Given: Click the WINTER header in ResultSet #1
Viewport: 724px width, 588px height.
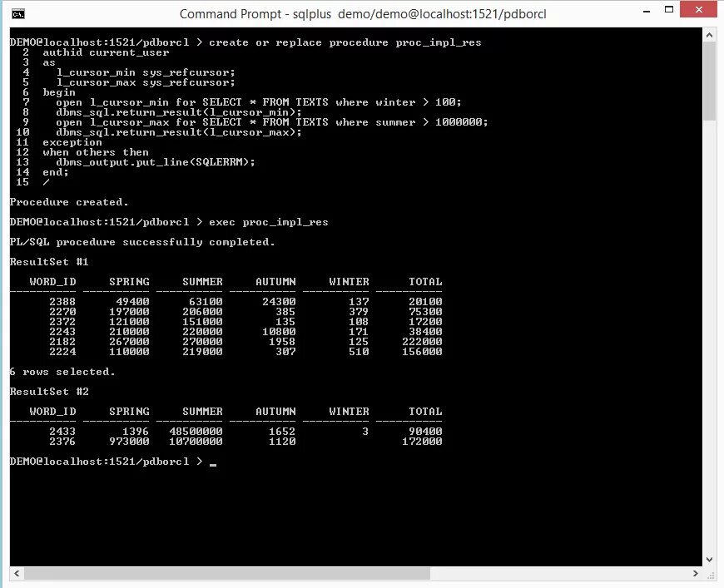Looking at the screenshot, I should click(349, 282).
